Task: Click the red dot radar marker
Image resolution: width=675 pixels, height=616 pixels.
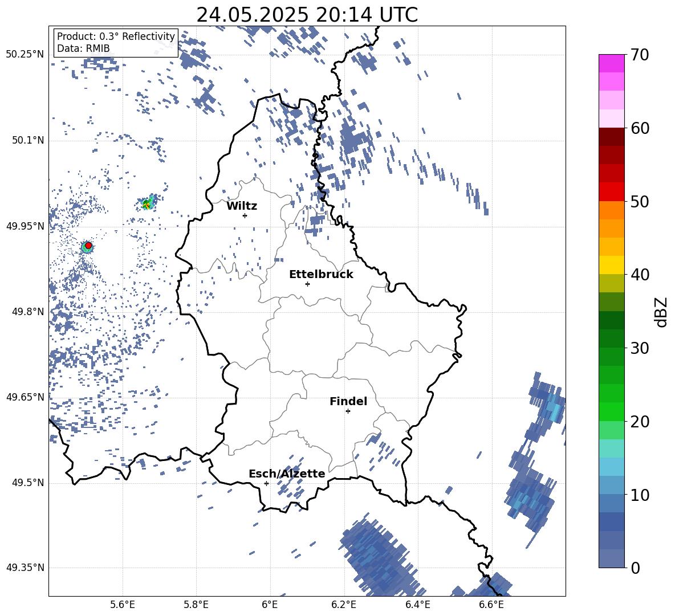Action: pos(88,246)
